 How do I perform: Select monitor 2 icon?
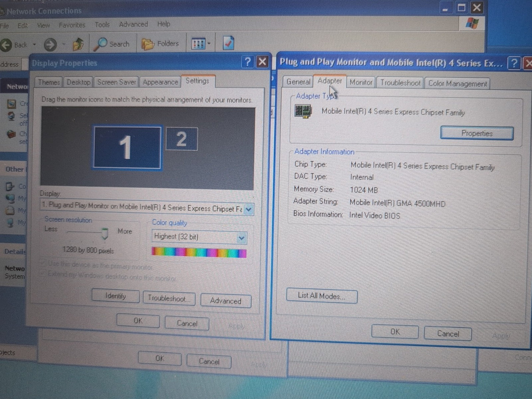tap(182, 139)
